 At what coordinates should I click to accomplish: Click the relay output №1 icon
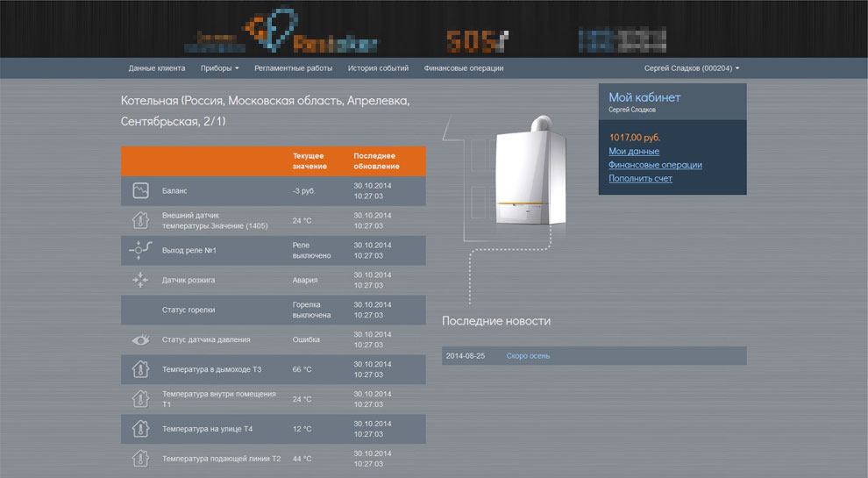(140, 250)
